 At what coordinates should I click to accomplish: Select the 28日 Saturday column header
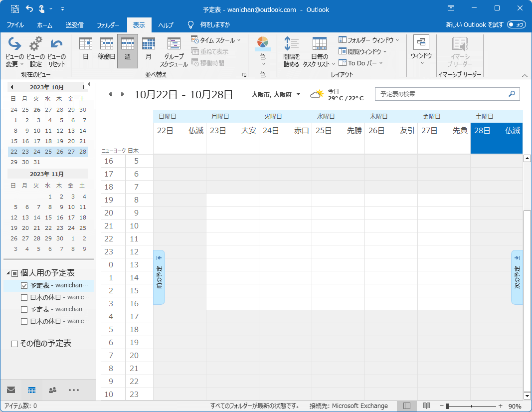click(x=497, y=139)
